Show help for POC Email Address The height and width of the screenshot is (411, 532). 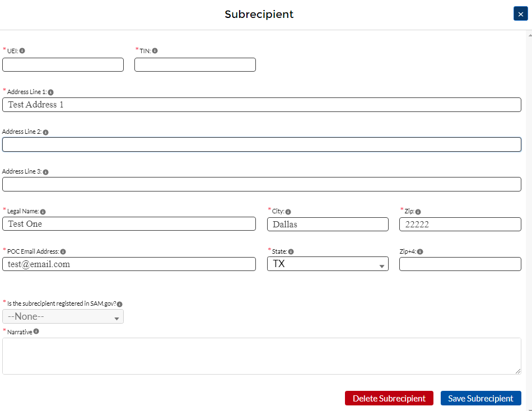click(x=63, y=252)
